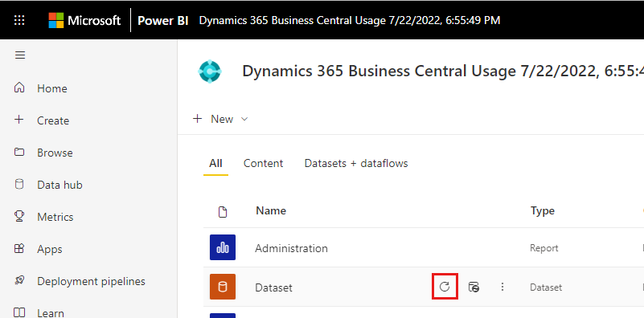Open Create in the sidebar
Viewport: 644px width, 318px height.
(53, 120)
